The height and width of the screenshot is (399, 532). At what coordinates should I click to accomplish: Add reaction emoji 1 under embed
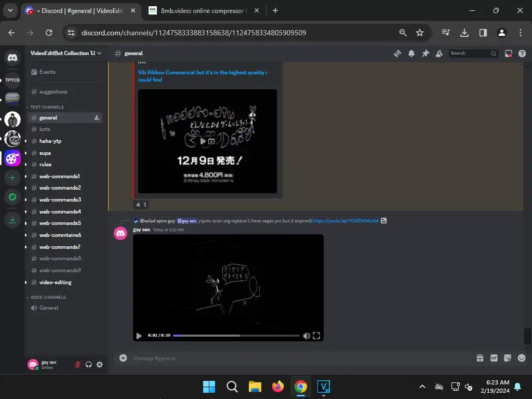pos(141,205)
